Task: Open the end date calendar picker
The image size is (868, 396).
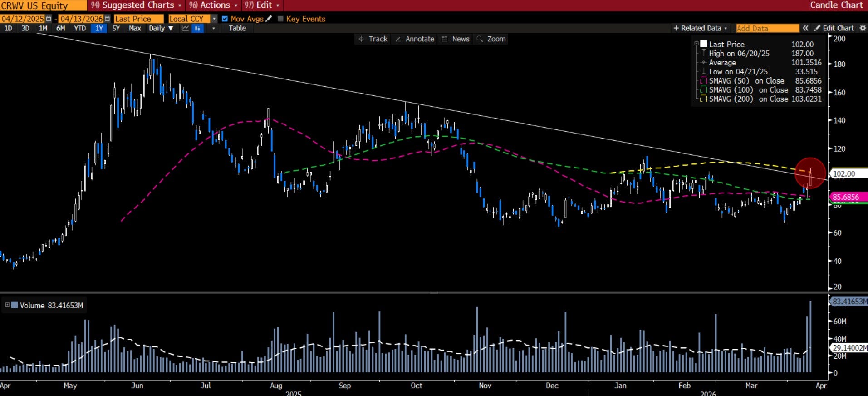Action: coord(108,19)
